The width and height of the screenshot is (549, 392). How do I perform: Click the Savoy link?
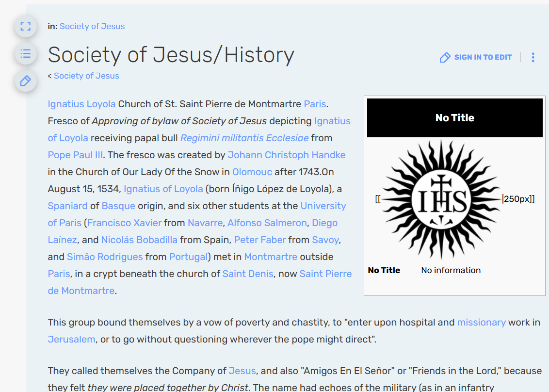325,240
